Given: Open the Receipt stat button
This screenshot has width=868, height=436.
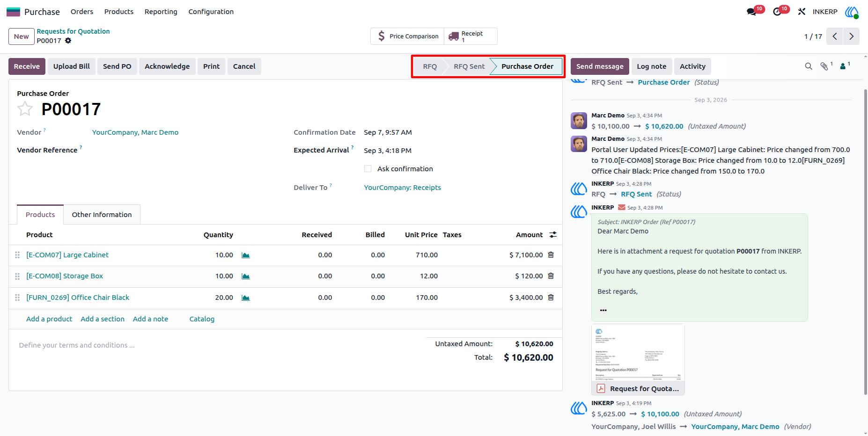Looking at the screenshot, I should (471, 36).
